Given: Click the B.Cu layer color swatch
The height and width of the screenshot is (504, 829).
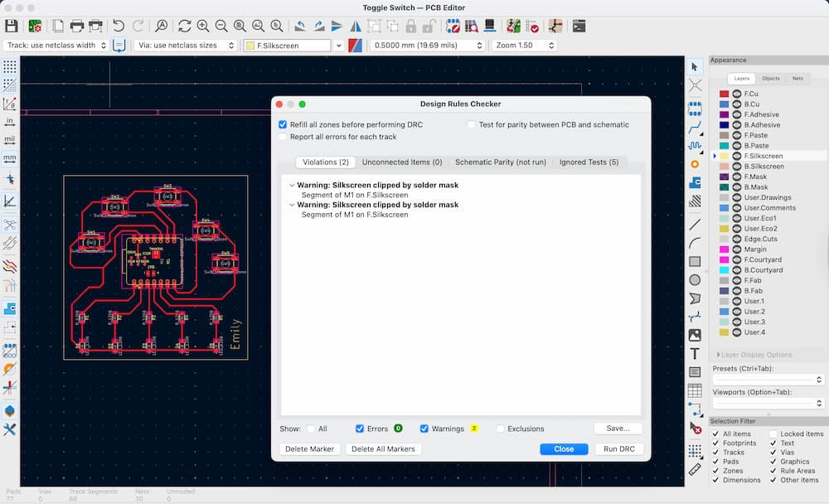Looking at the screenshot, I should (x=724, y=104).
